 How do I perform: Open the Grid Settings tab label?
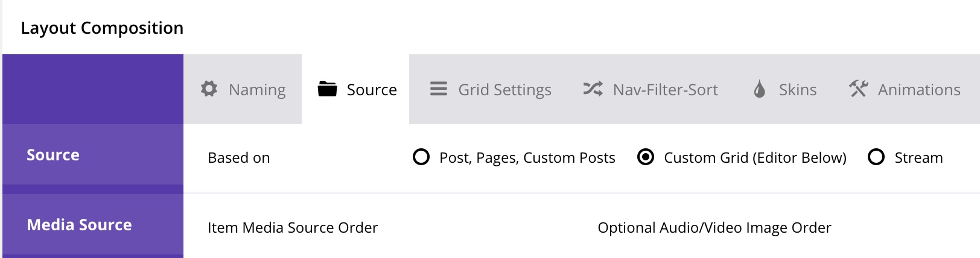pyautogui.click(x=504, y=90)
